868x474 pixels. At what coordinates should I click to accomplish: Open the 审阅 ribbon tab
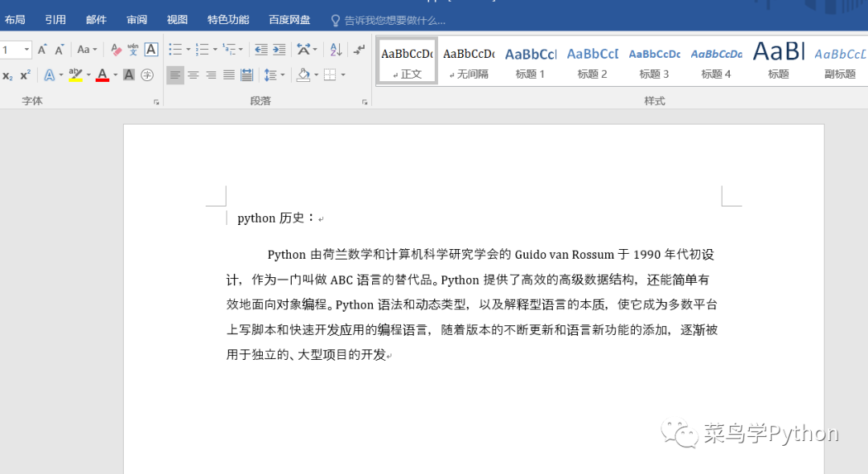(x=137, y=18)
